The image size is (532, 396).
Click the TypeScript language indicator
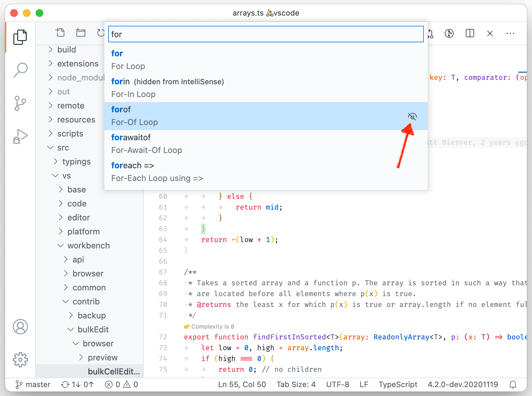(x=398, y=384)
